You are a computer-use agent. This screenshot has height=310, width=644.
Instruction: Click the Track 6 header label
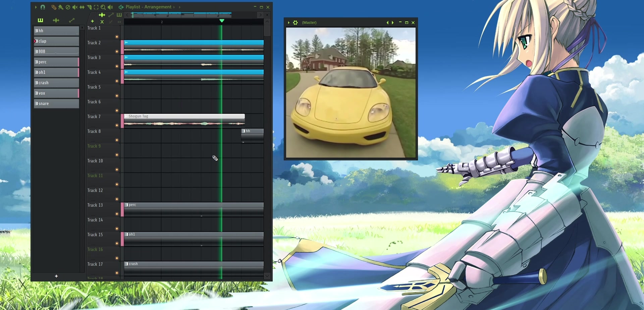click(94, 102)
